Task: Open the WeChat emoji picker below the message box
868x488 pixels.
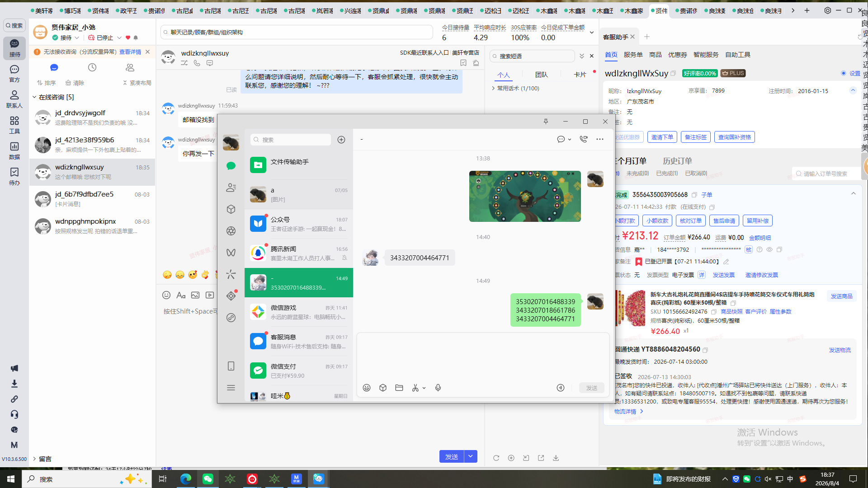Action: click(x=367, y=388)
